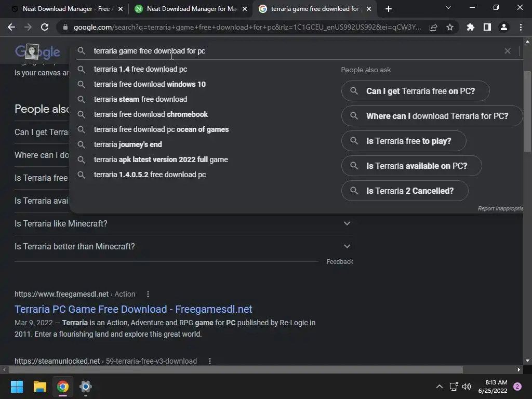The height and width of the screenshot is (399, 532).
Task: Expand Is Terraria like Minecraft? question
Action: click(183, 223)
